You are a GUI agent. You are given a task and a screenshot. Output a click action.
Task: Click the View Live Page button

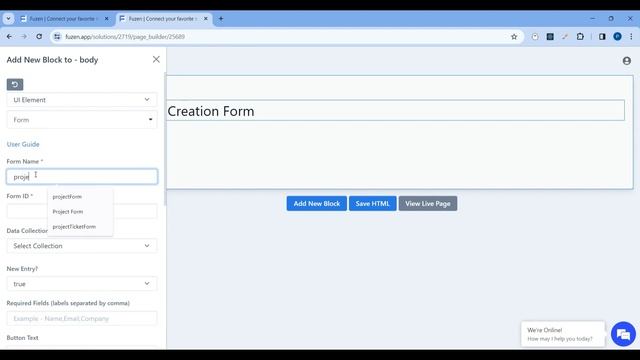click(428, 203)
